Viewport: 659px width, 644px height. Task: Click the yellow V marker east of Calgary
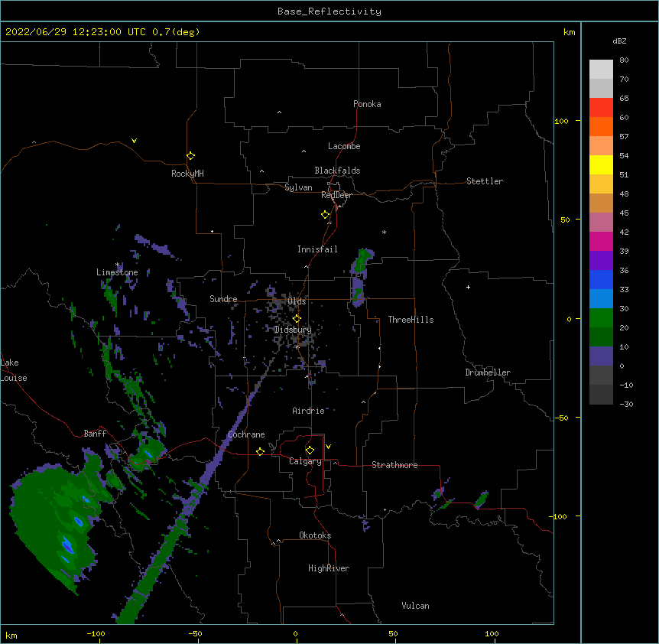(x=328, y=447)
